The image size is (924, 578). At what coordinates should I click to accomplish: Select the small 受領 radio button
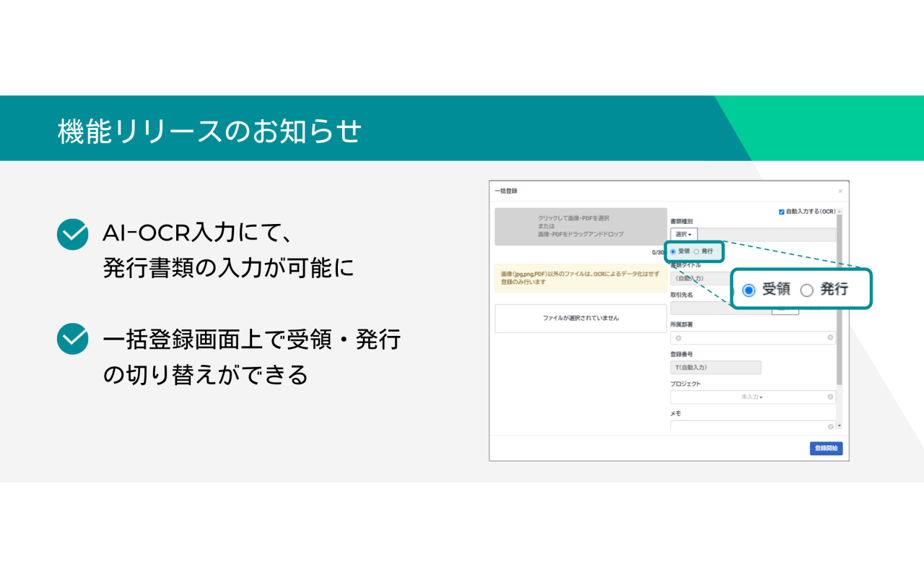point(674,251)
